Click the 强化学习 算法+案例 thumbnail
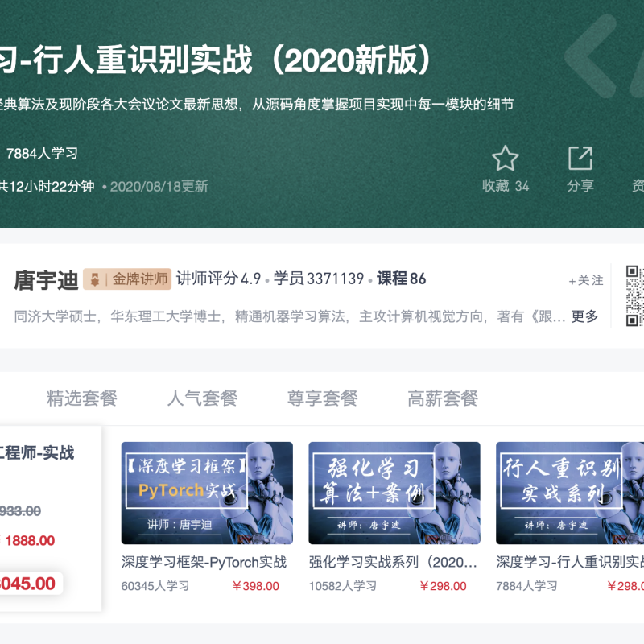 tap(395, 493)
